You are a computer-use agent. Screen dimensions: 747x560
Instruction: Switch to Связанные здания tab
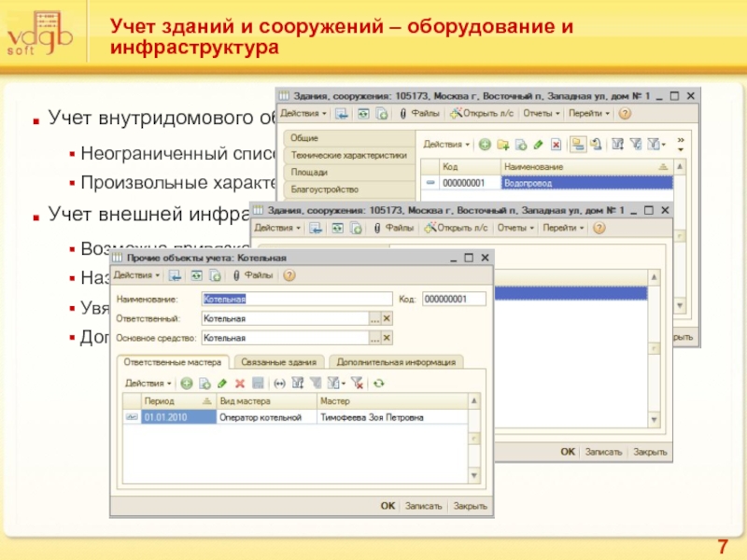click(278, 362)
